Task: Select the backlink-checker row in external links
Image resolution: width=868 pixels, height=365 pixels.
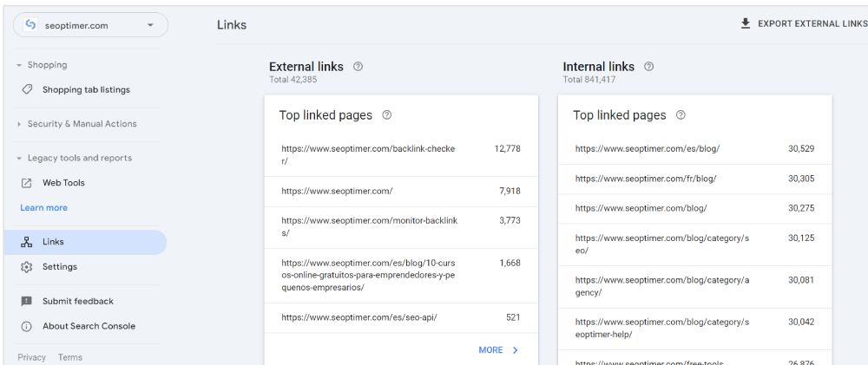Action: [400, 154]
